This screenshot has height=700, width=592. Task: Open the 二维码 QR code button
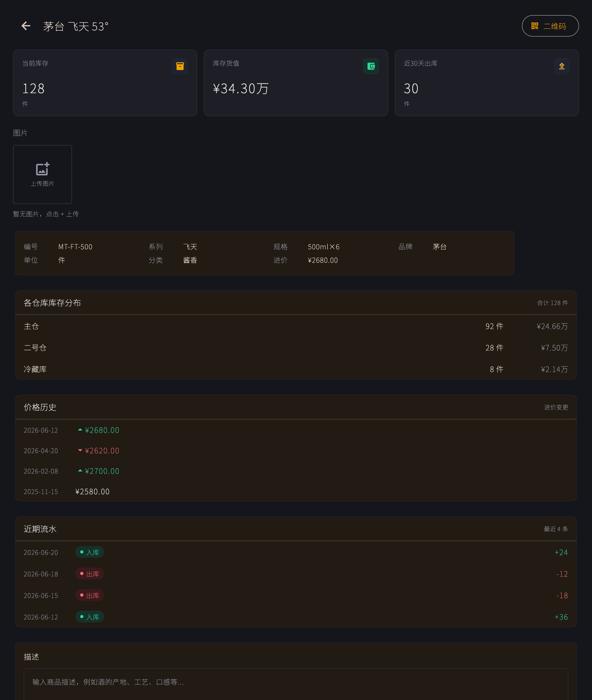pos(550,26)
